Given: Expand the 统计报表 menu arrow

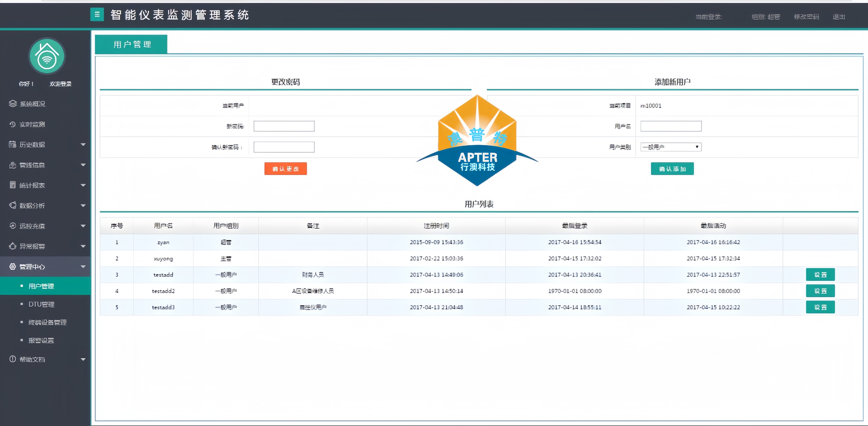Looking at the screenshot, I should click(83, 185).
